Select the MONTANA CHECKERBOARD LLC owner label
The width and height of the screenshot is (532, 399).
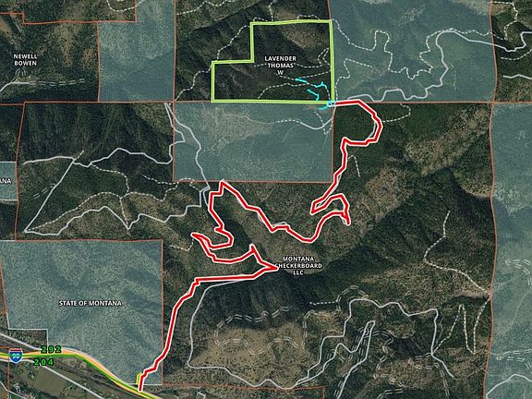pos(298,266)
